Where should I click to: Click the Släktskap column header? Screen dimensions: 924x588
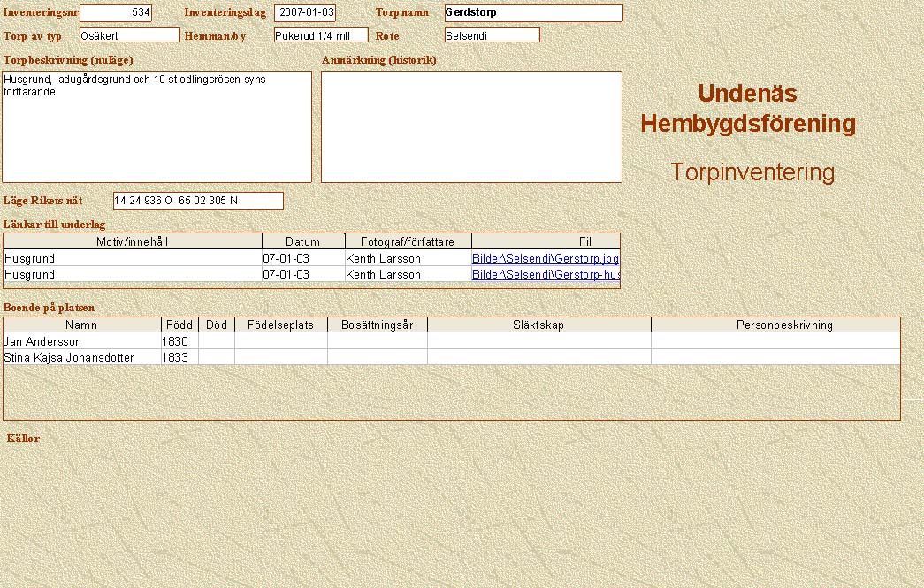tap(538, 325)
